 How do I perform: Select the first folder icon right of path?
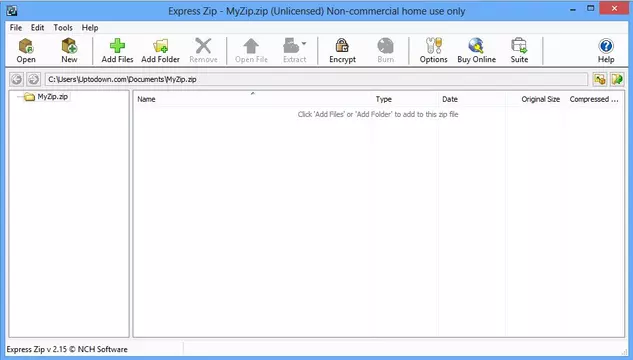[x=599, y=79]
